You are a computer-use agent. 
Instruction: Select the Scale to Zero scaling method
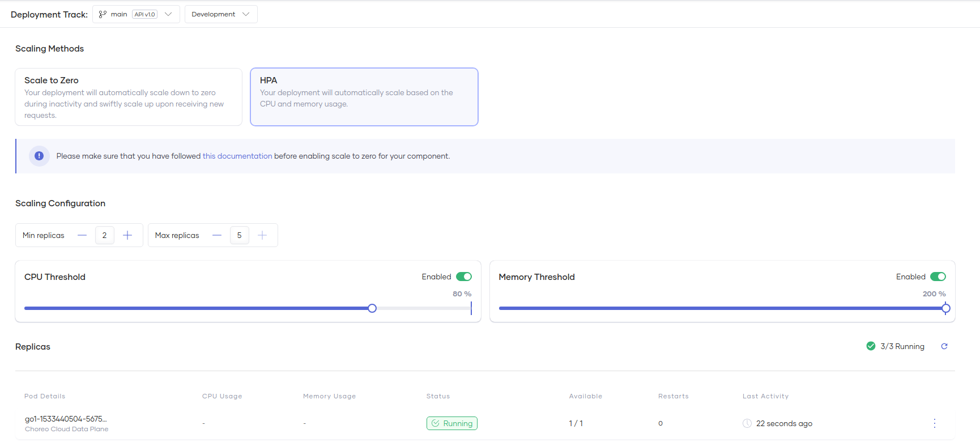coord(129,97)
